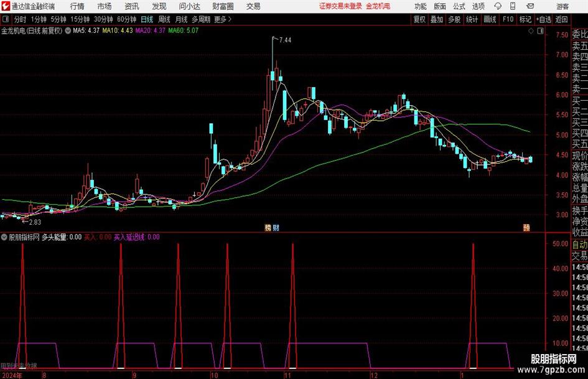Screen dimensions: 588x379
Task: Switch to 月线 monthly chart
Action: pyautogui.click(x=182, y=19)
